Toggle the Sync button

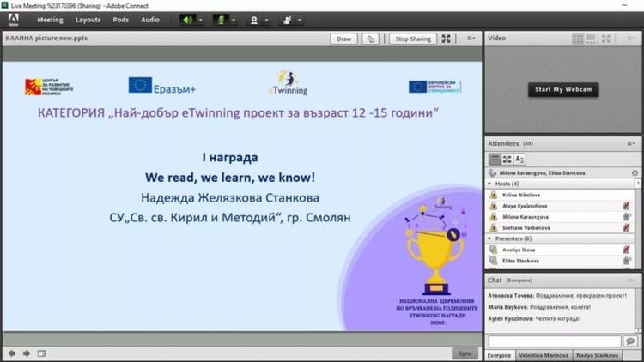click(465, 353)
